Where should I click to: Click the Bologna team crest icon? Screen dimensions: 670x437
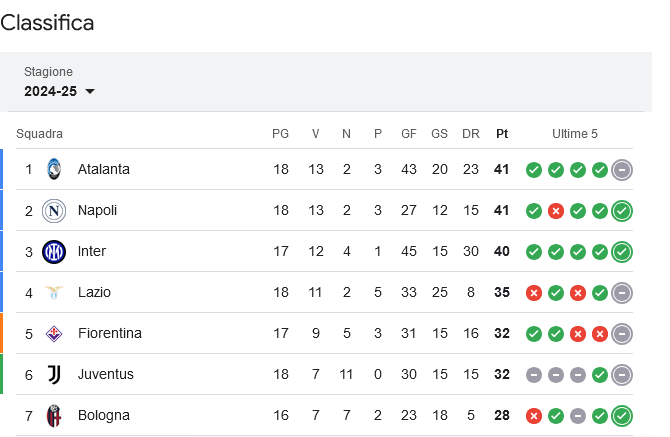pyautogui.click(x=54, y=416)
